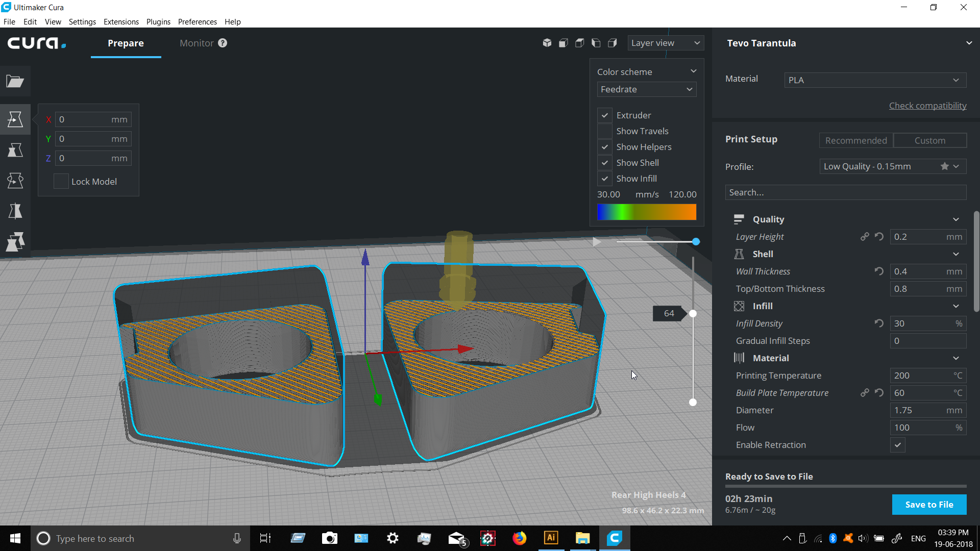The image size is (980, 551).
Task: Click the X position input field
Action: click(93, 119)
